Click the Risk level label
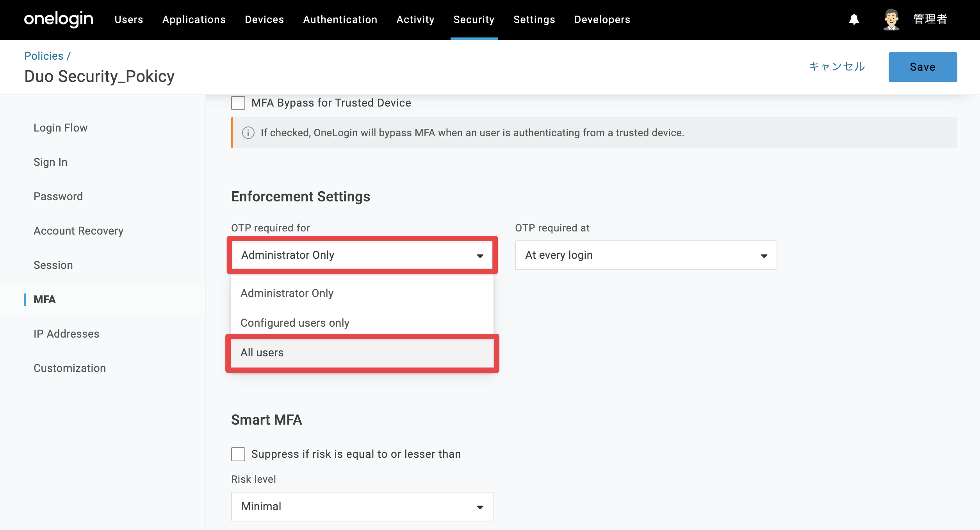The image size is (980, 530). (x=253, y=479)
